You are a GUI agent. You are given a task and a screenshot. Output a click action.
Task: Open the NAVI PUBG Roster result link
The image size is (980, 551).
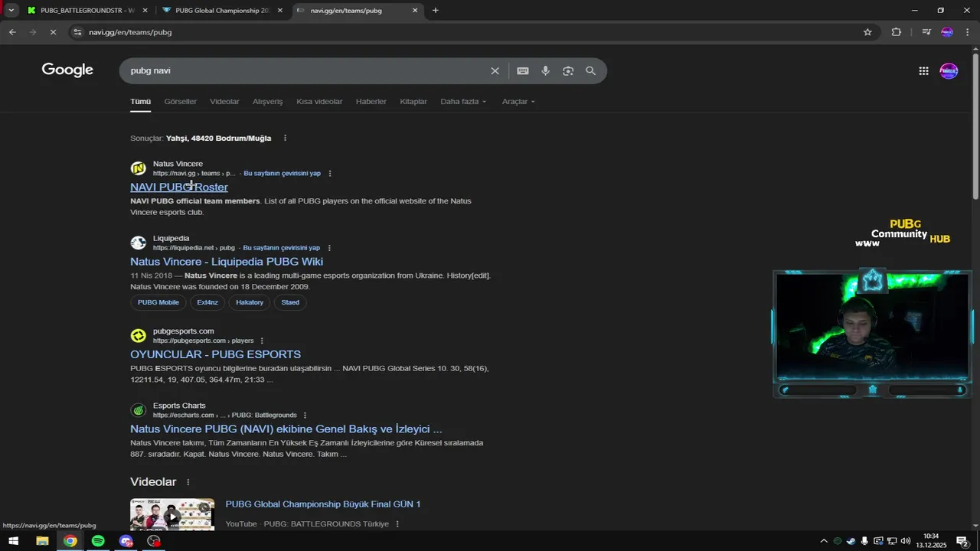179,187
